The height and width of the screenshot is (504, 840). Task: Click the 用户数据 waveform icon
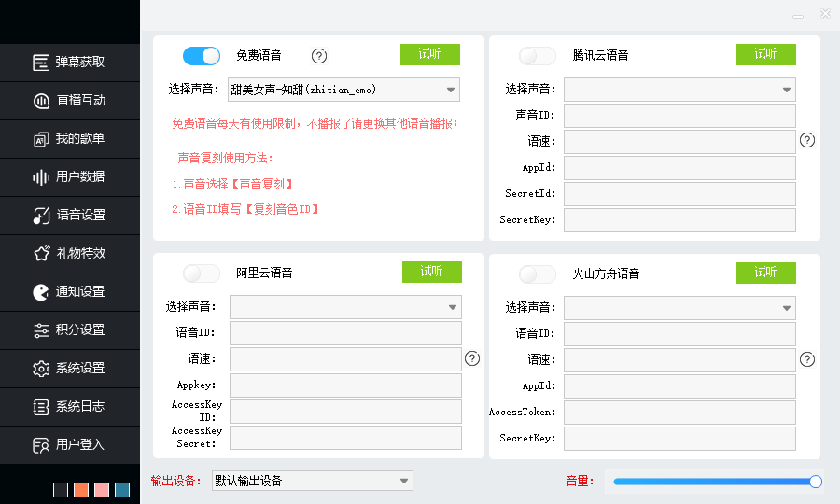point(41,177)
